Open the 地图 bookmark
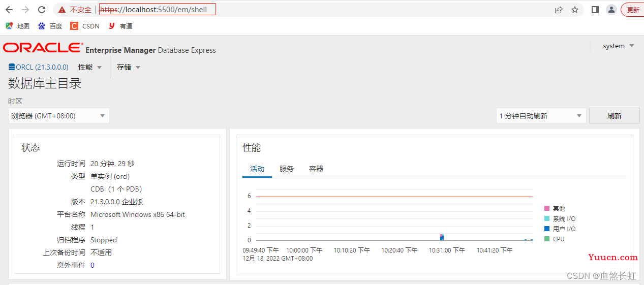Image resolution: width=644 pixels, height=285 pixels. (x=18, y=26)
